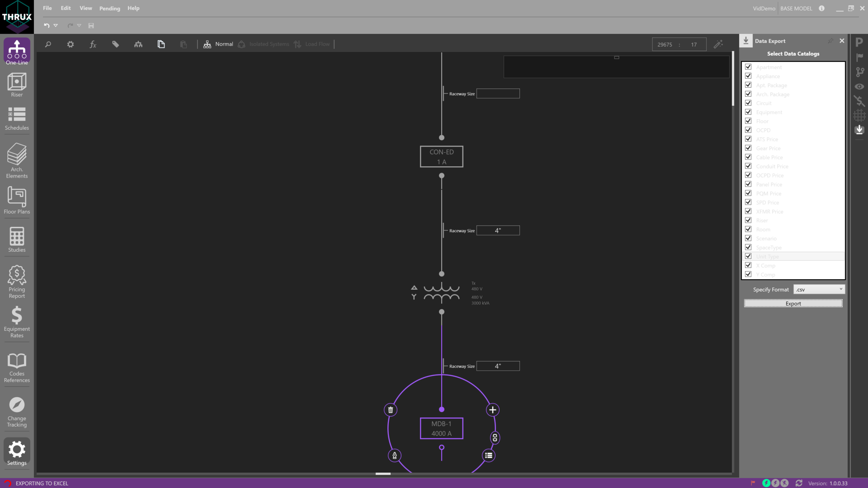
Task: Expand the undo history dropdown arrow
Action: coord(56,25)
